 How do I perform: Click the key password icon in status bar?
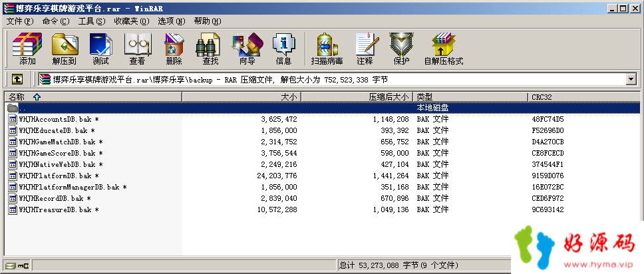[x=23, y=265]
